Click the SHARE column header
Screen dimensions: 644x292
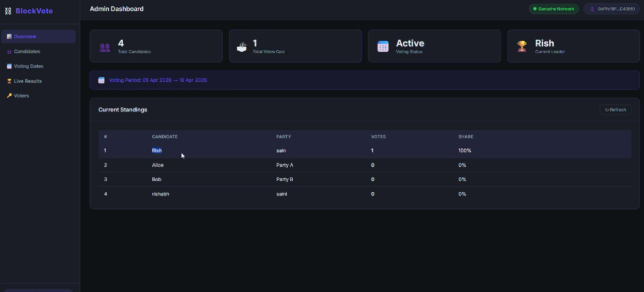coord(466,137)
